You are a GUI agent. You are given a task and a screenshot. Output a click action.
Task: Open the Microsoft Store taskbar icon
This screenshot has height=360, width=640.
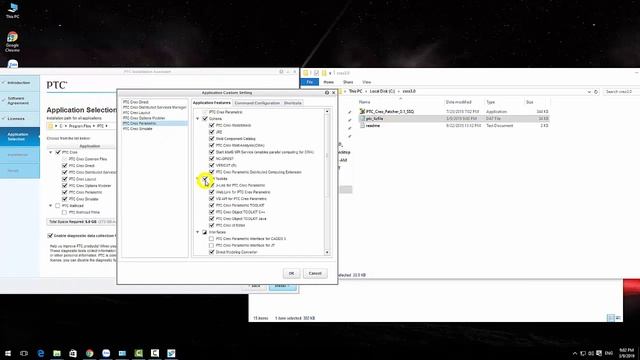(73, 353)
